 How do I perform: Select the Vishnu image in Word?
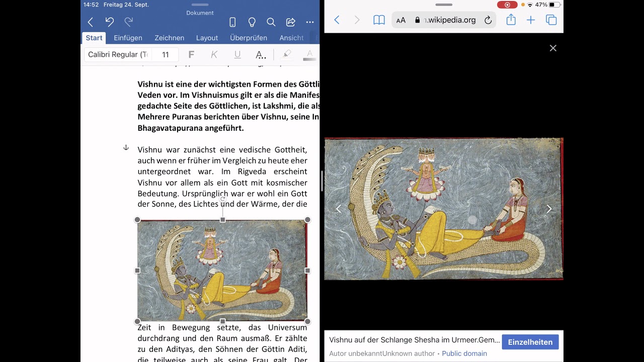(222, 270)
